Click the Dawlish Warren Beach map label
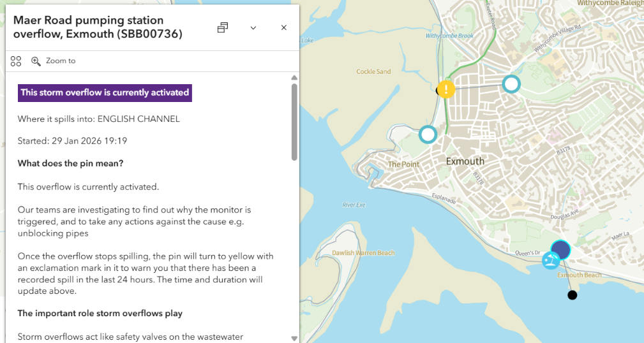Screen dimensions: 644x343 pos(363,253)
